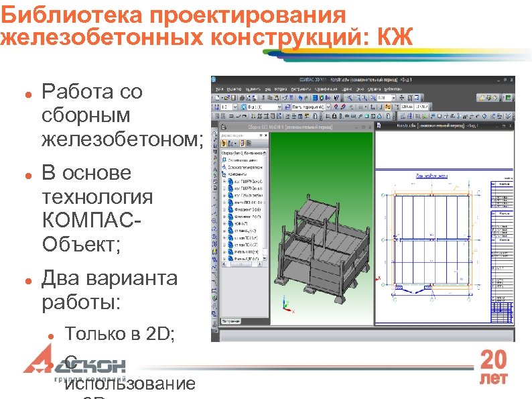Image resolution: width=532 pixels, height=399 pixels.
Task: Click model tree horizontal scrollbar right arrow
Action: pos(260,264)
